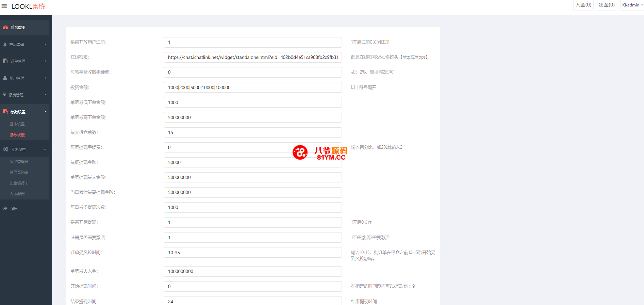Focus the 投资金额 input field
The width and height of the screenshot is (644, 305).
coord(253,87)
